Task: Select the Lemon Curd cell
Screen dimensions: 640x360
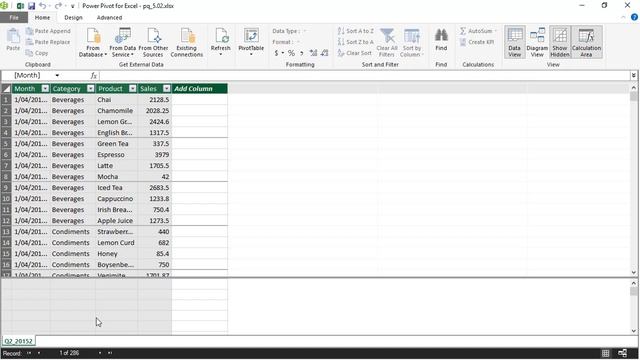Action: 116,242
